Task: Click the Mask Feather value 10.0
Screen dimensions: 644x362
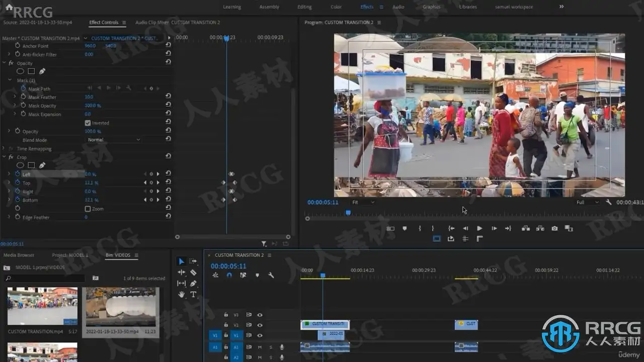Action: click(x=89, y=97)
